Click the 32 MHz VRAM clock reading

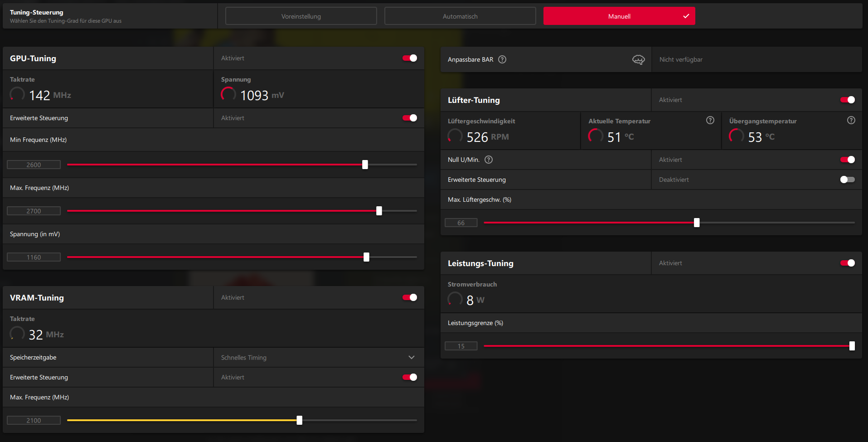coord(46,335)
